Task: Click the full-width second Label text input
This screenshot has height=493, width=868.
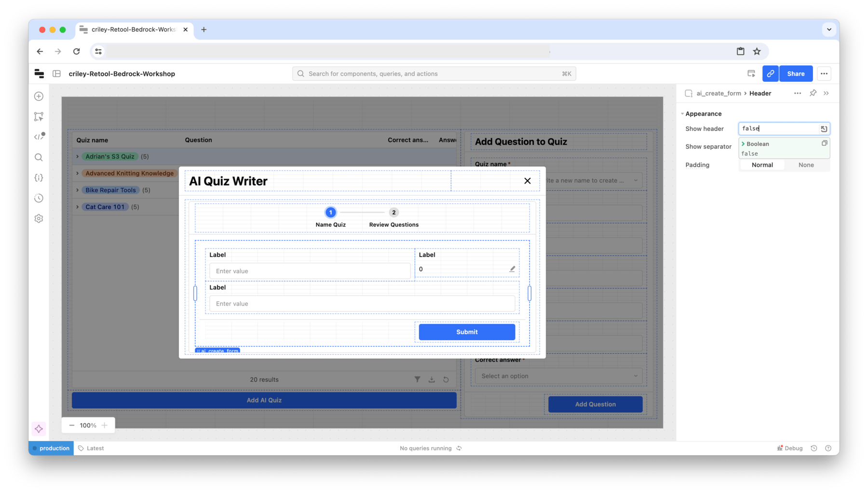Action: click(362, 304)
